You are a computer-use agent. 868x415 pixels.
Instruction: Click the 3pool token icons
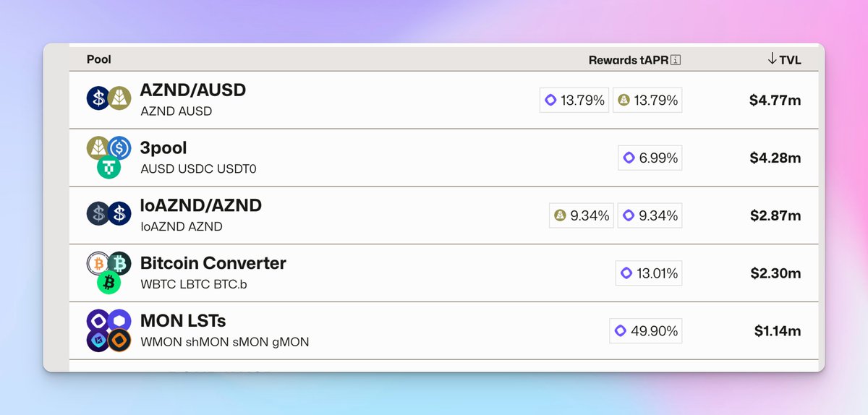coord(109,157)
